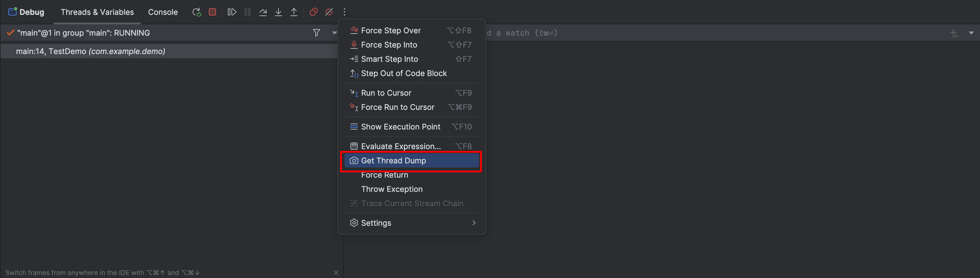Dismiss the switch frames hint

pos(336,273)
